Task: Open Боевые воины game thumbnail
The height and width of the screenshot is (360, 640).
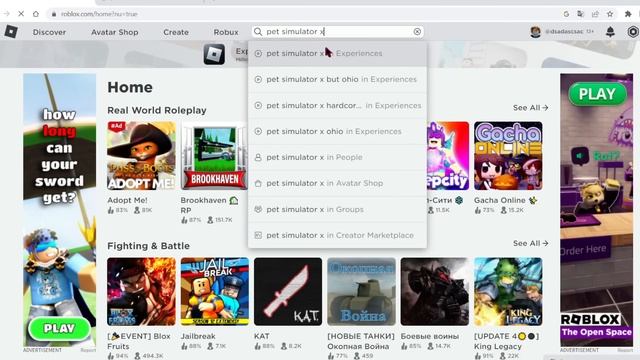Action: (x=435, y=291)
